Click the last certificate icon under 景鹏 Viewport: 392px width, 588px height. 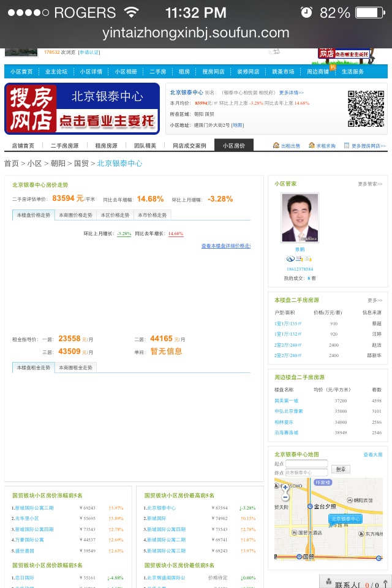[x=308, y=258]
